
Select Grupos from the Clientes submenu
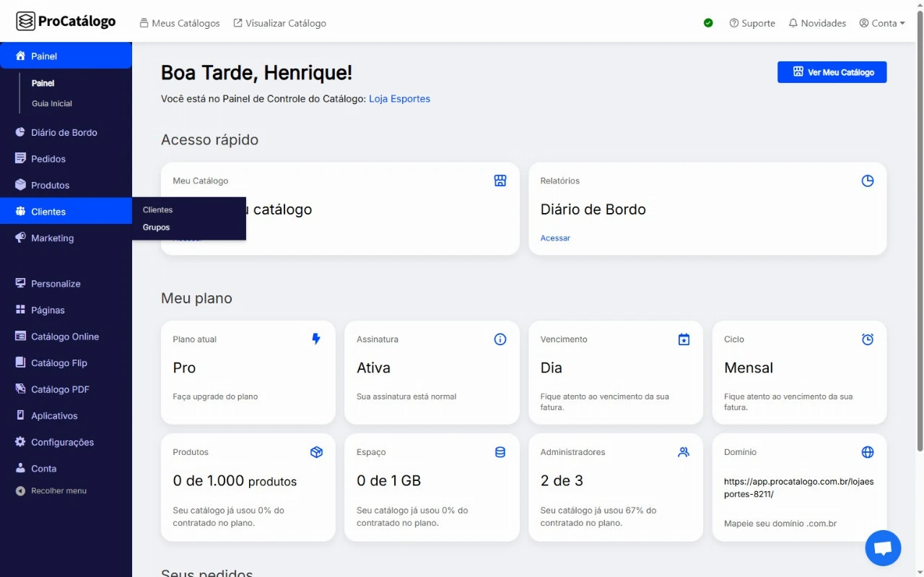click(157, 227)
